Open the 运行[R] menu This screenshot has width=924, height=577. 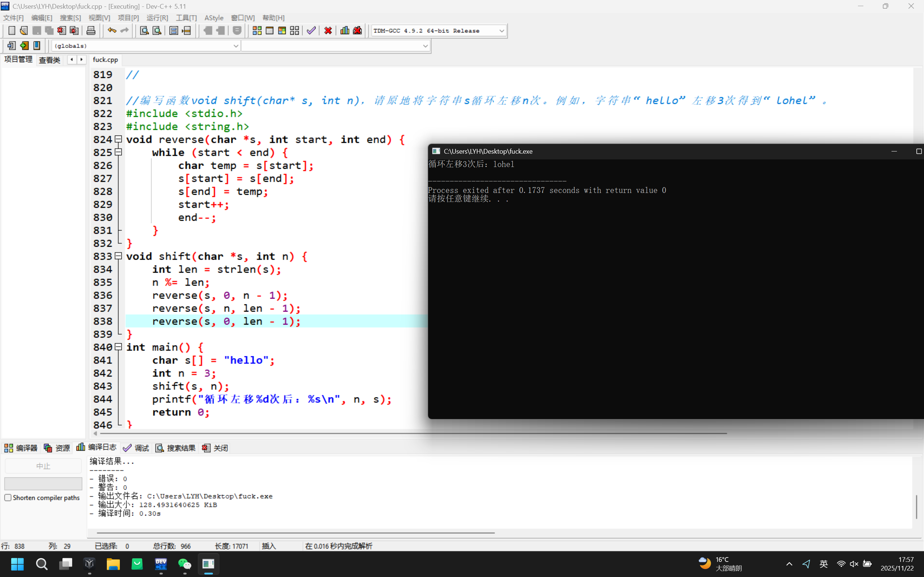157,18
